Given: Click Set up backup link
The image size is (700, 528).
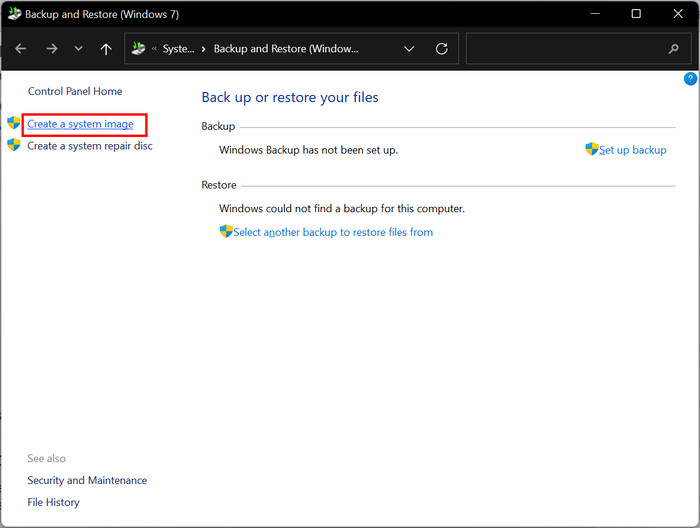Looking at the screenshot, I should point(633,150).
